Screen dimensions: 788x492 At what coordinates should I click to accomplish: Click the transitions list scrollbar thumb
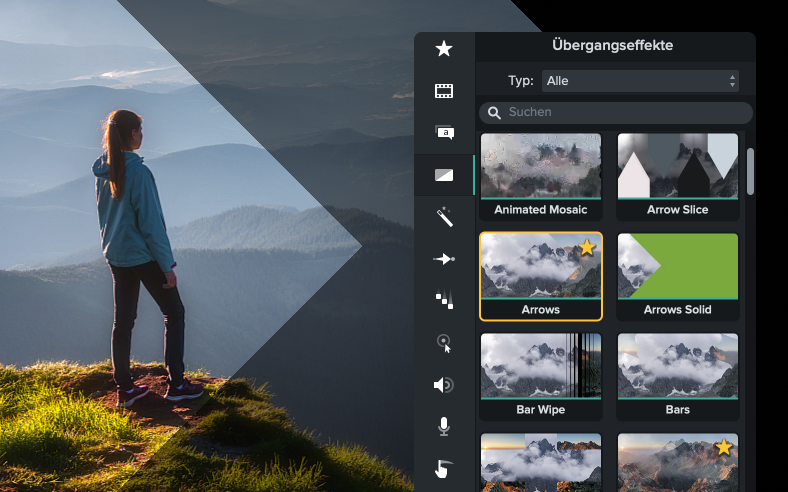[750, 171]
